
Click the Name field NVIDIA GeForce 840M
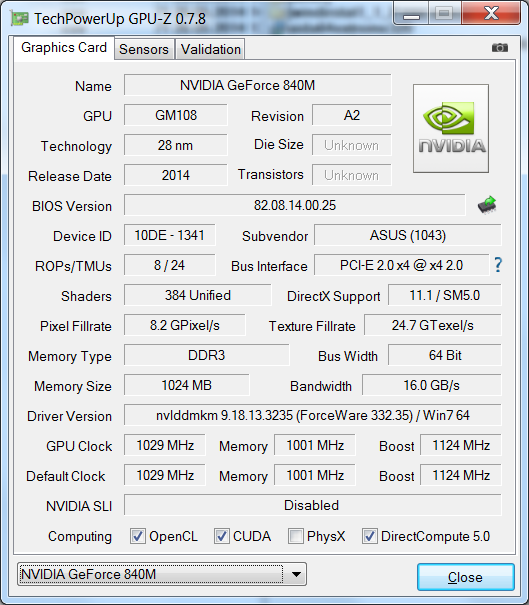[x=257, y=85]
